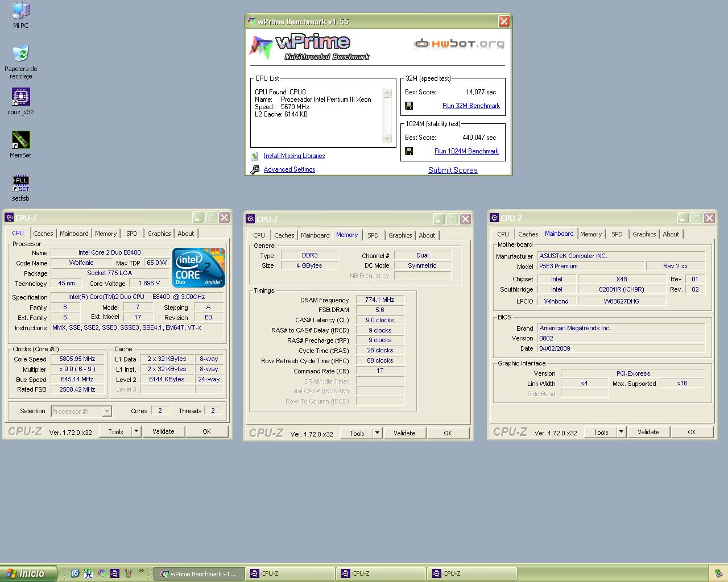This screenshot has width=728, height=582.
Task: Click the first CPU-Z taskbar button
Action: pyautogui.click(x=290, y=573)
